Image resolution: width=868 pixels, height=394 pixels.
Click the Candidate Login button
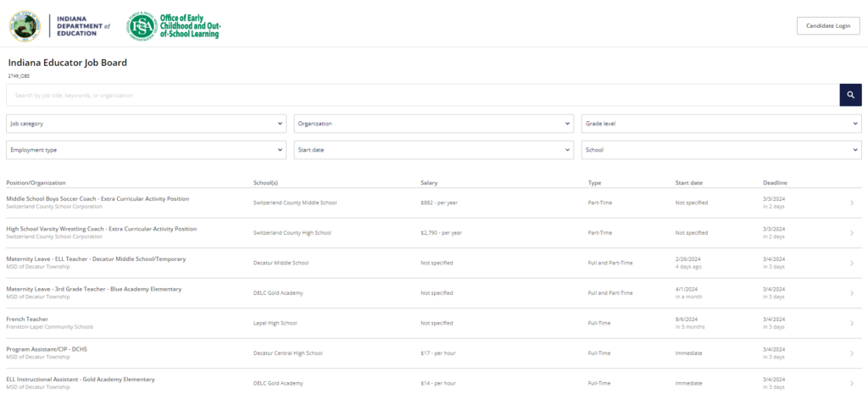(827, 25)
